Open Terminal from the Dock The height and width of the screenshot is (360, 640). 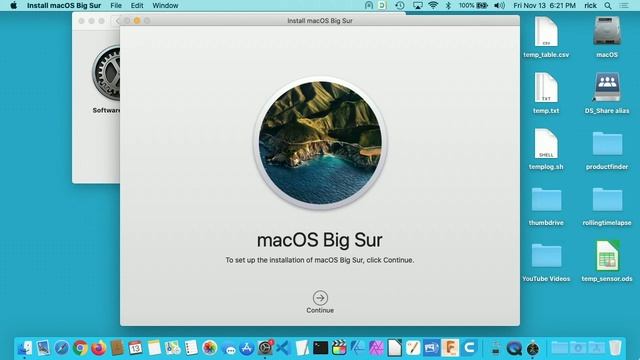point(320,348)
